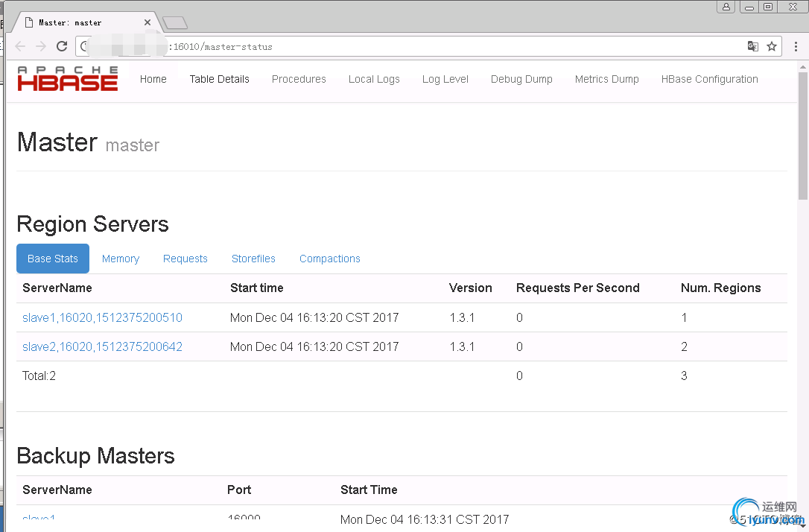This screenshot has width=809, height=532.
Task: Click the page vertical scrollbar thumb
Action: click(803, 135)
